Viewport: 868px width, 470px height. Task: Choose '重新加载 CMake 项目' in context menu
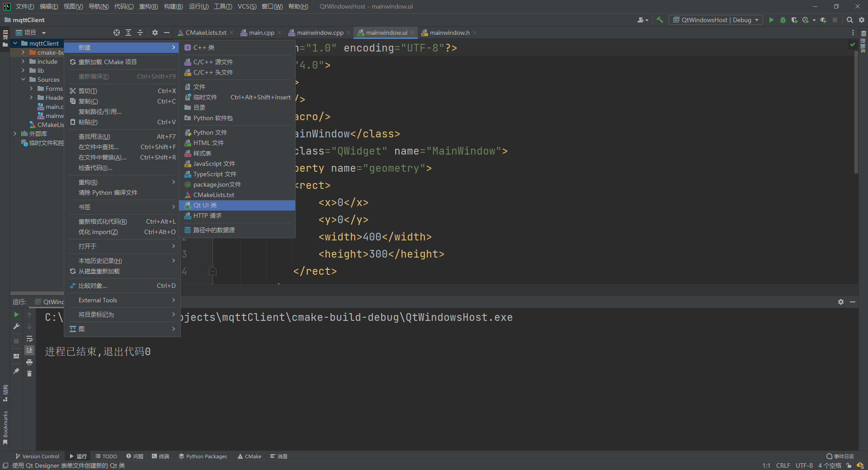(x=108, y=62)
